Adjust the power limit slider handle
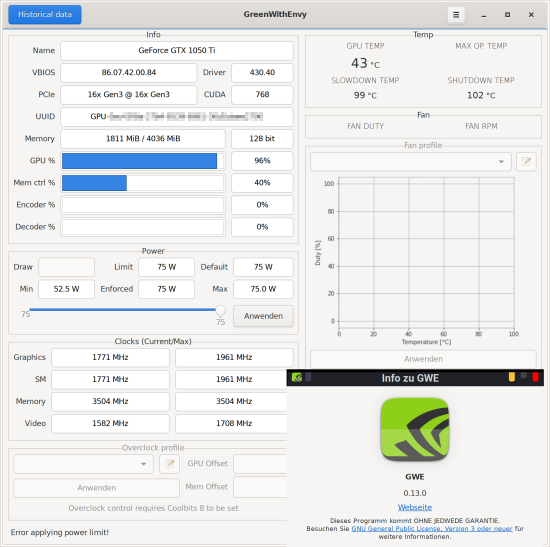This screenshot has height=547, width=550. pyautogui.click(x=220, y=311)
